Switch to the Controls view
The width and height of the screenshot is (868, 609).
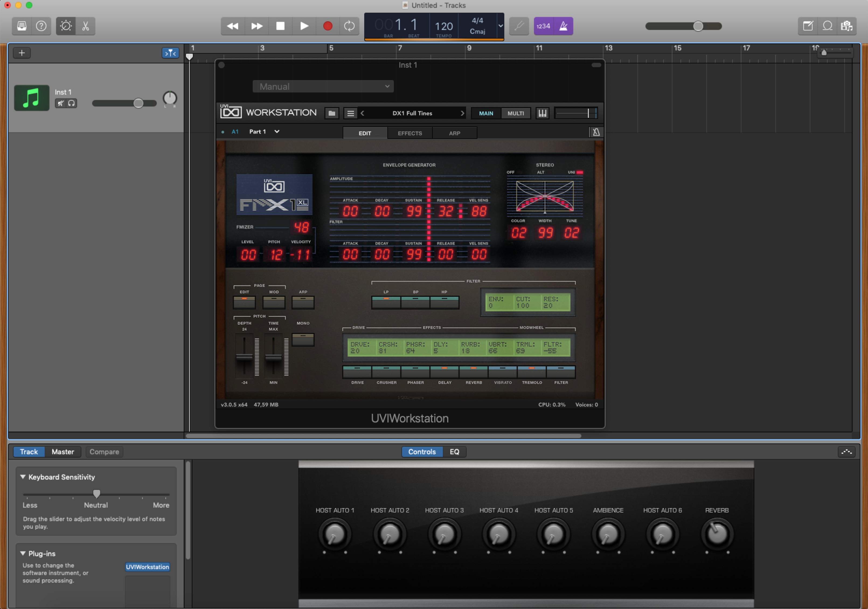pos(422,452)
